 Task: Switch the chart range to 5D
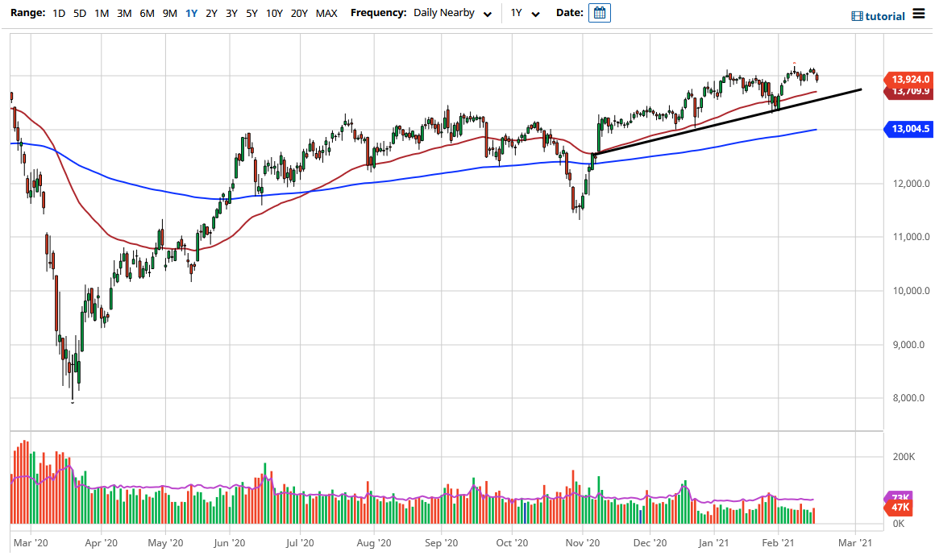click(x=78, y=13)
